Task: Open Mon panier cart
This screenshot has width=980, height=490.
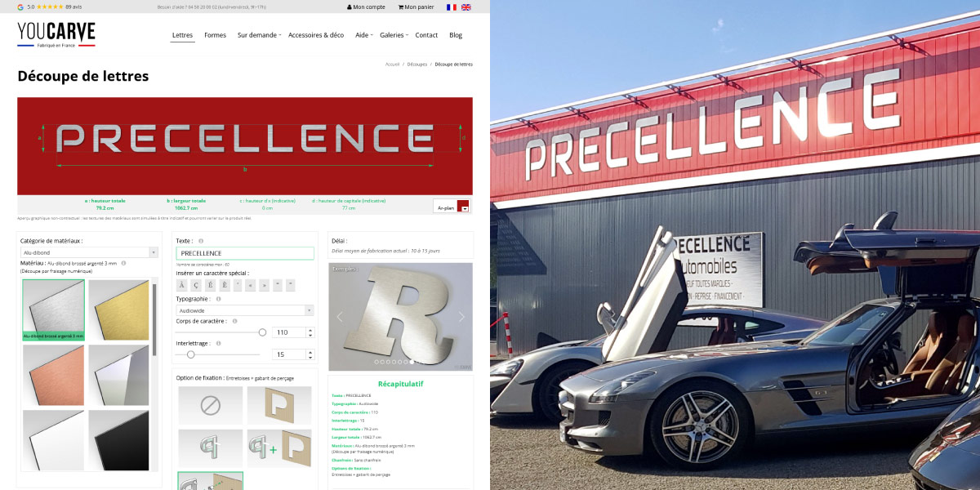Action: click(416, 7)
